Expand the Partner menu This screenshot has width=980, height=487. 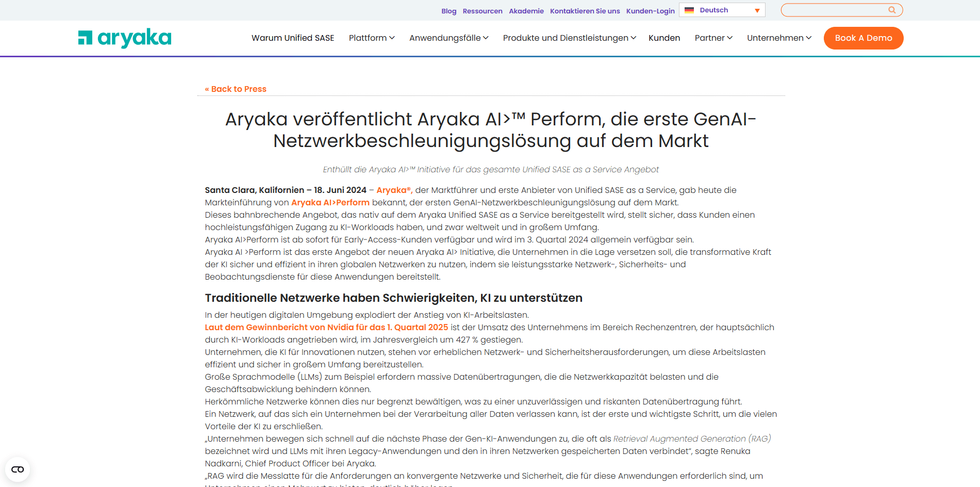pyautogui.click(x=713, y=38)
